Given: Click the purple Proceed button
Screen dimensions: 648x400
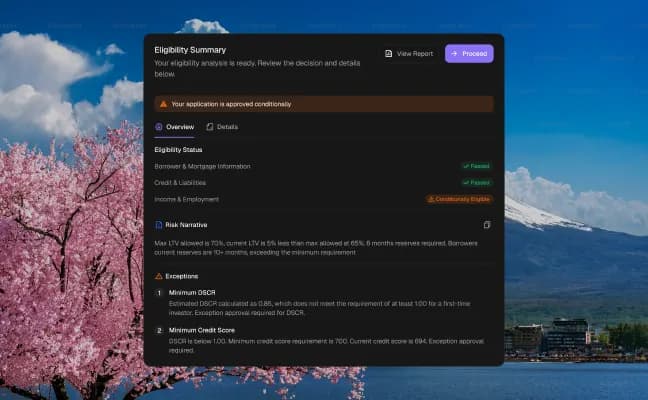Looking at the screenshot, I should pyautogui.click(x=469, y=54).
